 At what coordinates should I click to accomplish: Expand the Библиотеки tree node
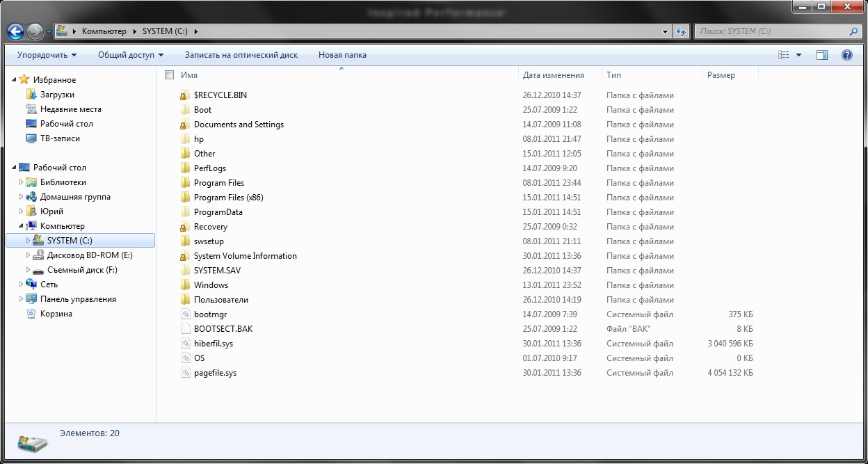[22, 182]
